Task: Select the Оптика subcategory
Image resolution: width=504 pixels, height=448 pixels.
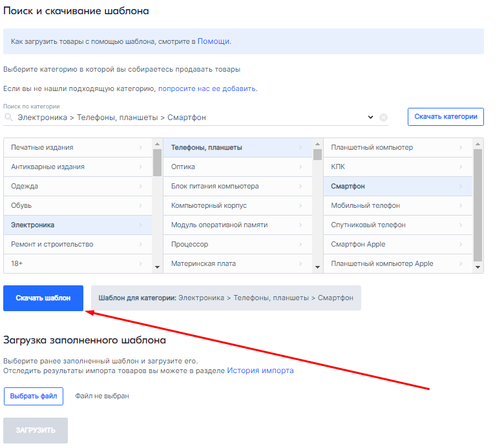Action: (x=238, y=167)
